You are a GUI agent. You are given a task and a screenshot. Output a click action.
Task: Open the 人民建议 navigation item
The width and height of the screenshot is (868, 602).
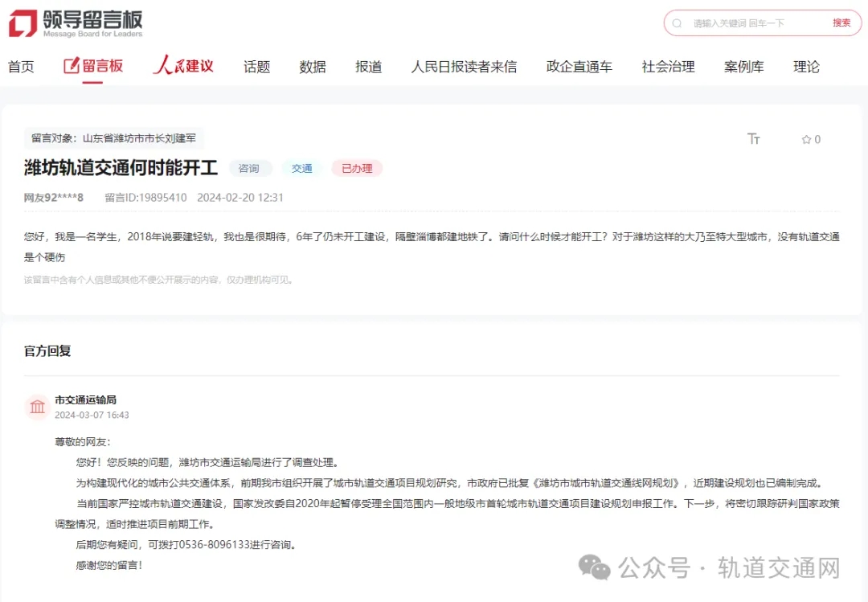[184, 66]
